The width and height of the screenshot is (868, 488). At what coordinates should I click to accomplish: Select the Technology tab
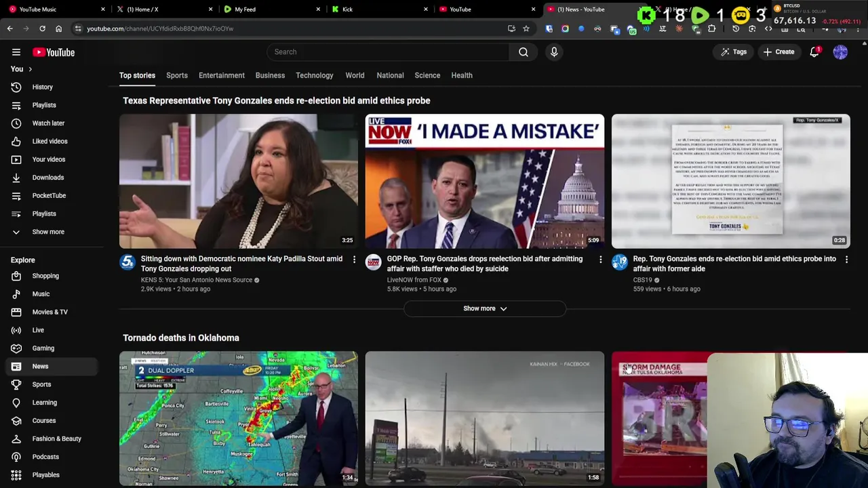(x=315, y=75)
